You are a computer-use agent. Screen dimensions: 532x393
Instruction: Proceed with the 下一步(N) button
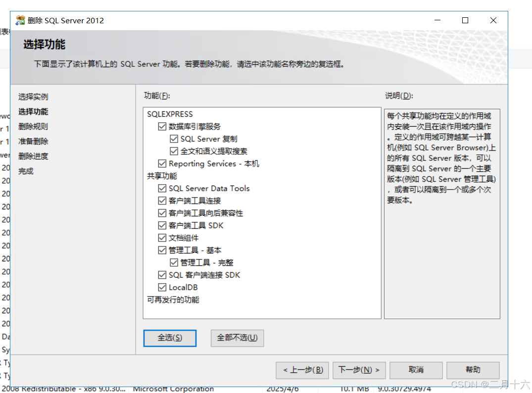pyautogui.click(x=359, y=370)
